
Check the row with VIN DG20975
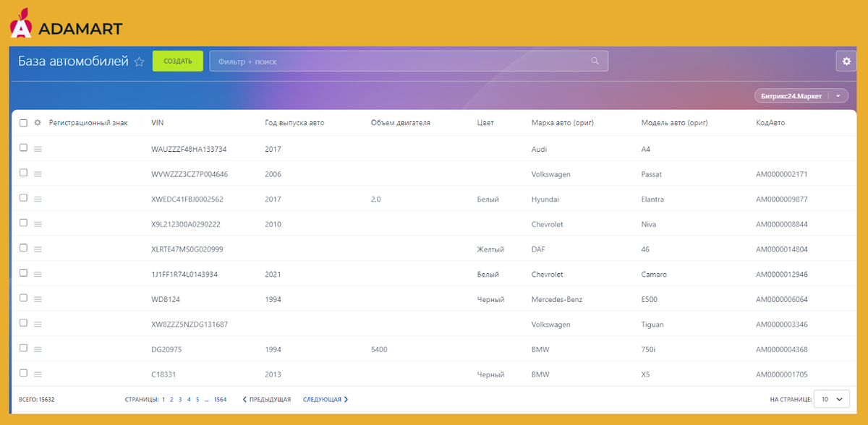coord(23,348)
